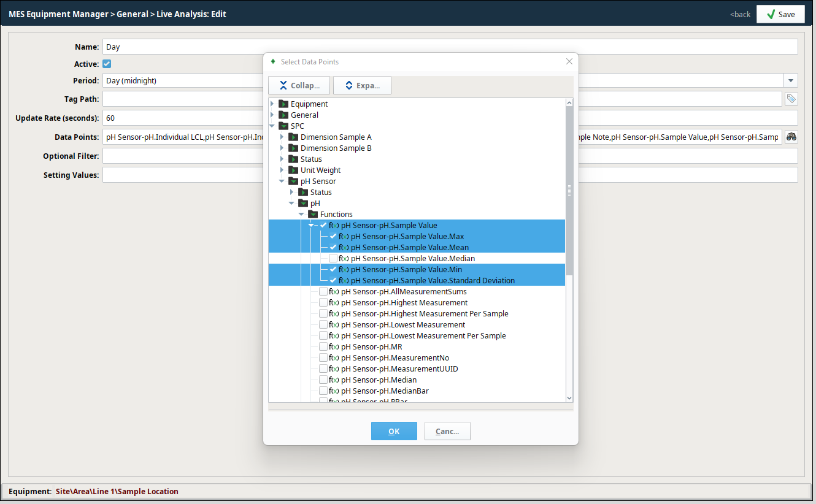Collapse the SPC tree node
816x504 pixels.
(x=272, y=126)
